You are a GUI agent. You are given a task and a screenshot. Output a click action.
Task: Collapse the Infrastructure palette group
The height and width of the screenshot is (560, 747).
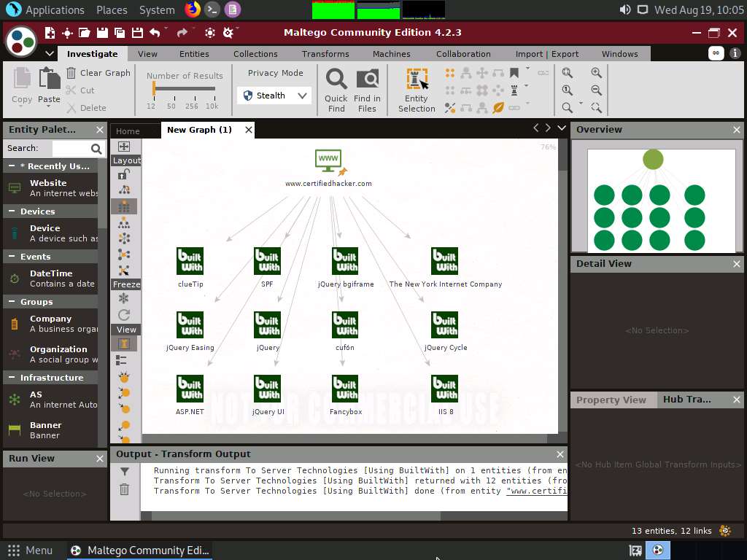[12, 378]
